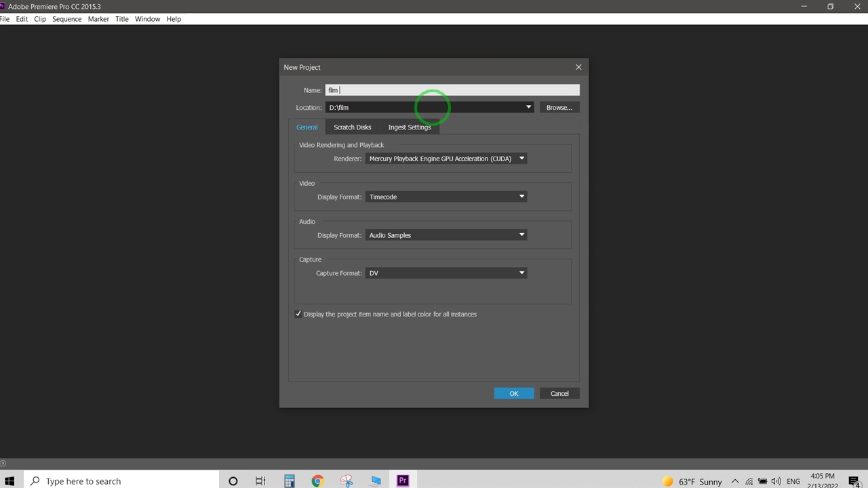The image size is (868, 488).
Task: Click the Cortana circle icon
Action: coord(233,481)
